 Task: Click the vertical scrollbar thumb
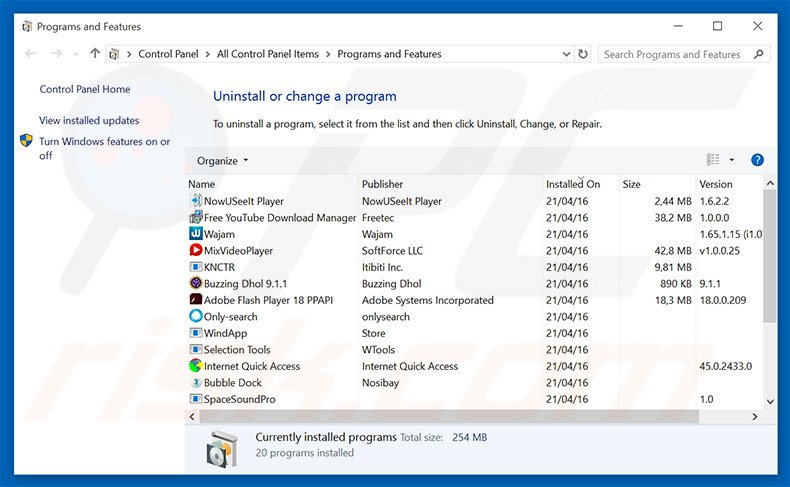[769, 256]
